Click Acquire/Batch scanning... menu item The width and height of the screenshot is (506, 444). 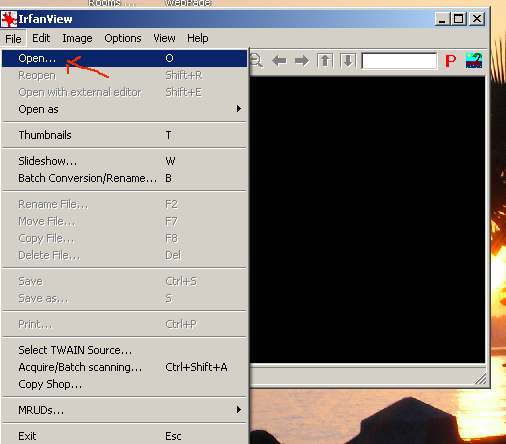[124, 367]
